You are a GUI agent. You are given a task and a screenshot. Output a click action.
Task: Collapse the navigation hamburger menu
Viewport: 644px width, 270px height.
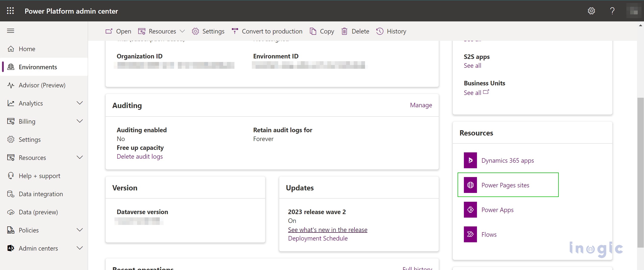(11, 31)
